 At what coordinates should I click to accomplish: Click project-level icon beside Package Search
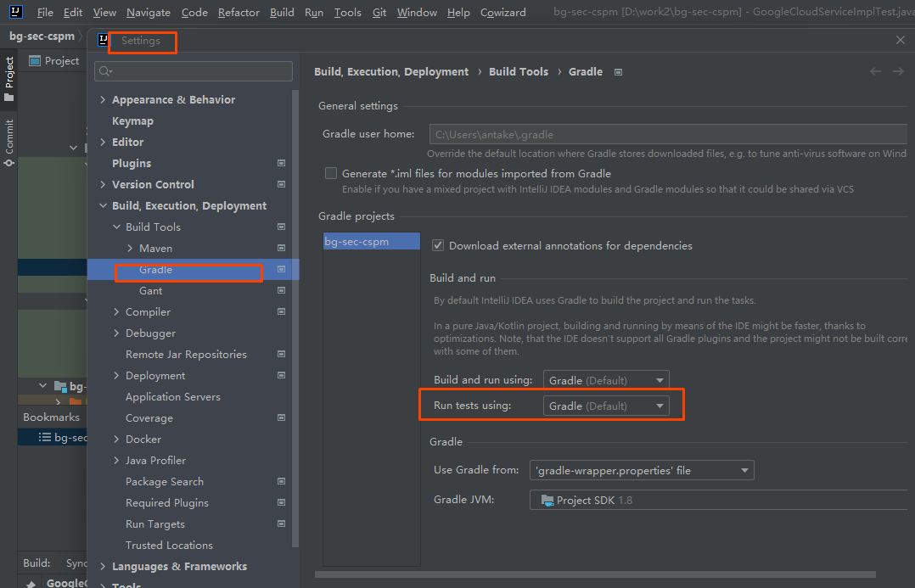click(281, 481)
